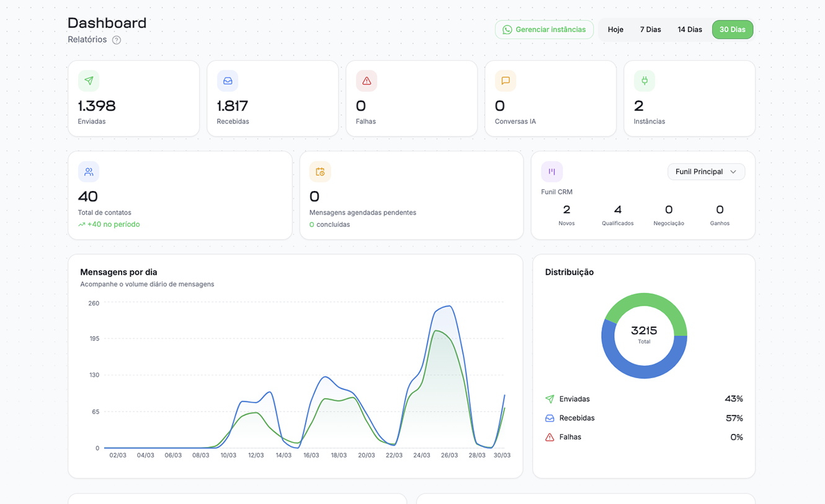
Task: Click the chat bubble icon on Conversas IA card
Action: pyautogui.click(x=506, y=81)
